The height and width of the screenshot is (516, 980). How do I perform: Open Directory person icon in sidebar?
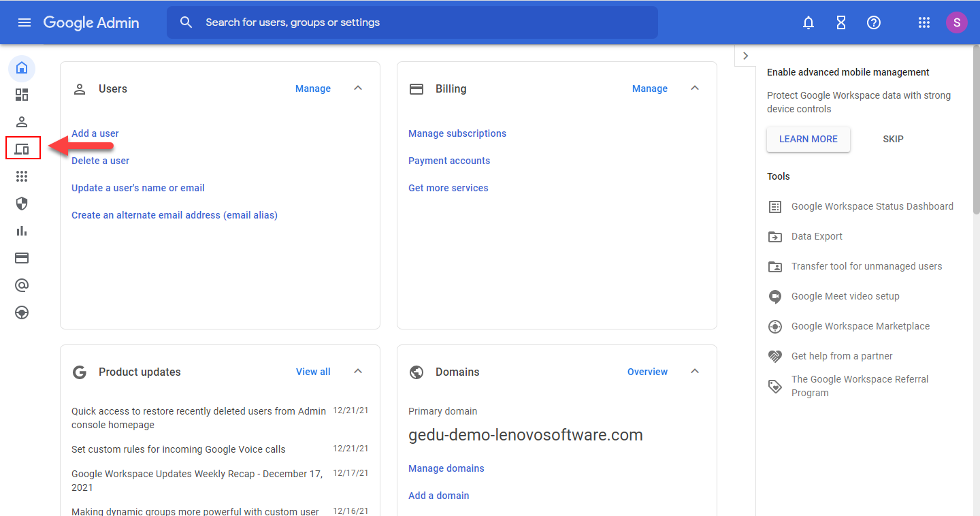22,122
